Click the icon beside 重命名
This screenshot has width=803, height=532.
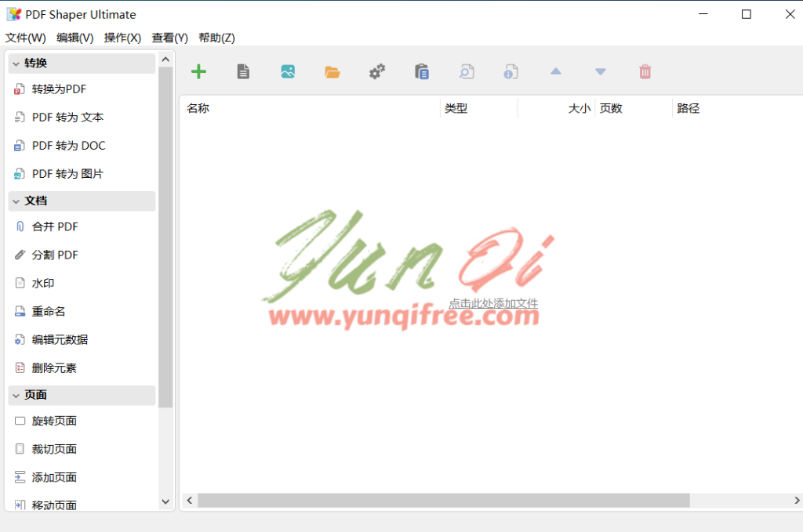coord(20,311)
